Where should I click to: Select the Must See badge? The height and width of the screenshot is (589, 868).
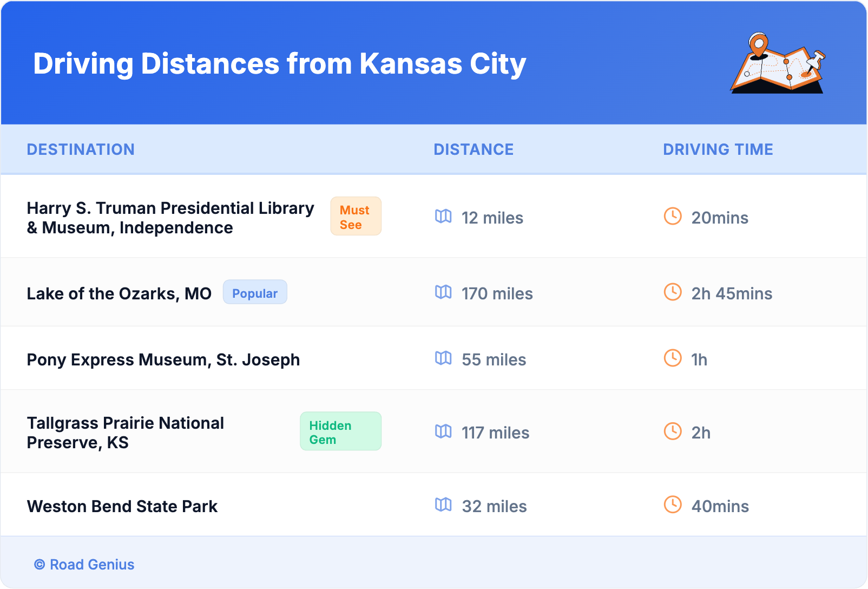click(x=356, y=217)
